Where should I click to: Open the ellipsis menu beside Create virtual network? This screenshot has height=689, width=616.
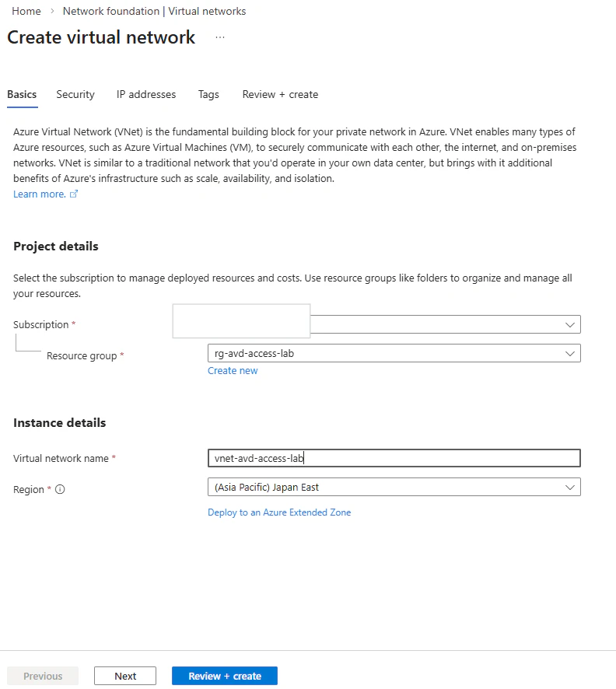[220, 37]
